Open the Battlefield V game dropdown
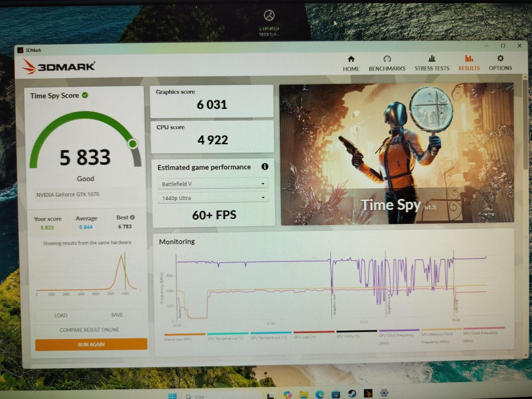The width and height of the screenshot is (532, 399). 213,183
